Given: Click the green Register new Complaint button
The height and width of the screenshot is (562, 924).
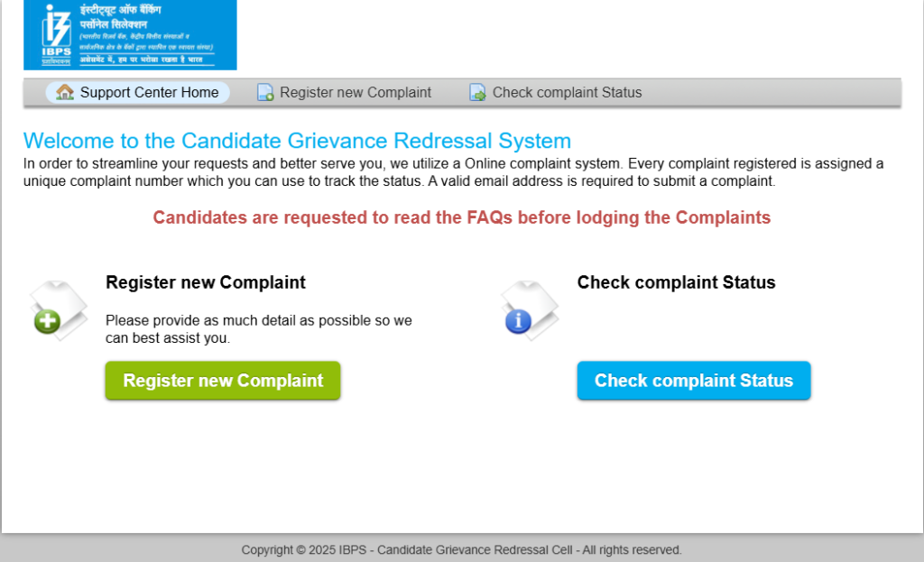Looking at the screenshot, I should (x=223, y=381).
